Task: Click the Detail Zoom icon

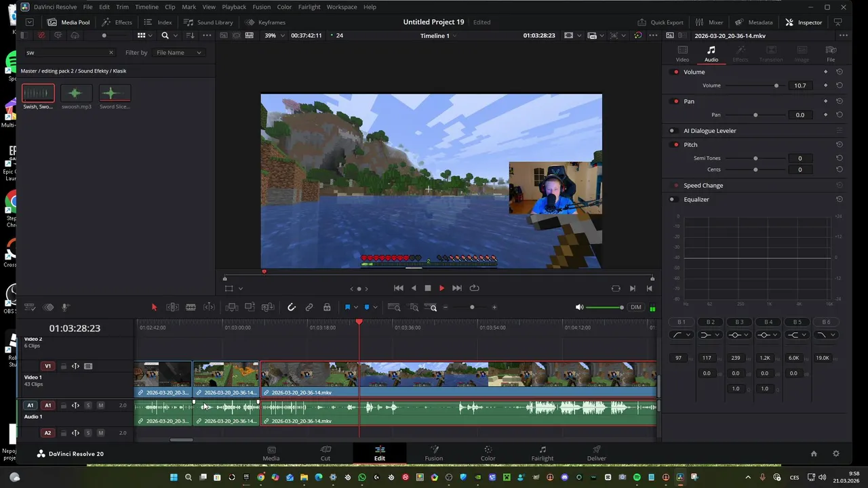Action: point(414,307)
